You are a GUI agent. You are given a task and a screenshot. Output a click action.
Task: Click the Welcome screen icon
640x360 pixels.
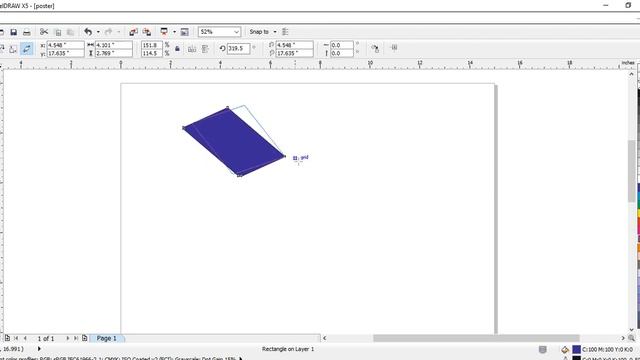(x=184, y=32)
